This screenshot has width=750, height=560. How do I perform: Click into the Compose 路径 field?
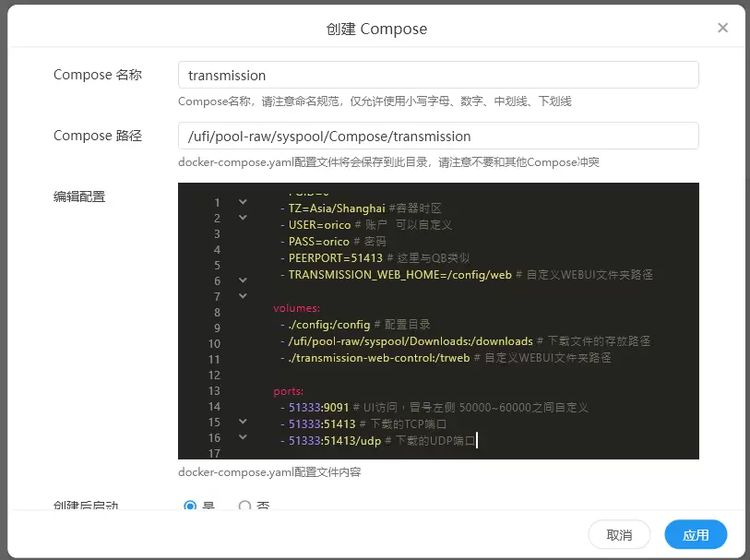(437, 136)
